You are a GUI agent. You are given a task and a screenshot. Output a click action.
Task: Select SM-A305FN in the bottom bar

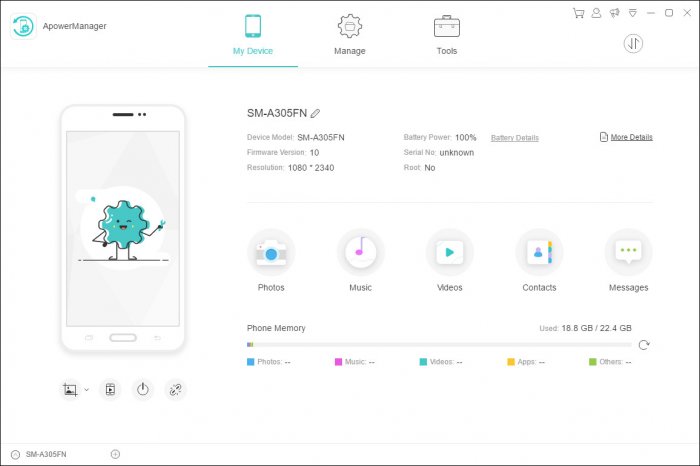[46, 454]
